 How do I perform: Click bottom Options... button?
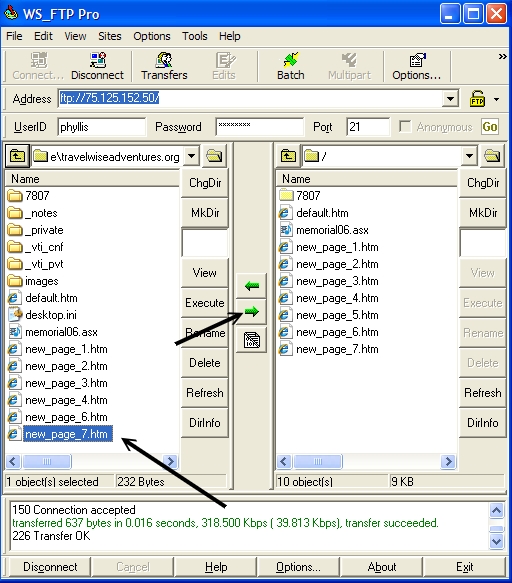298,567
